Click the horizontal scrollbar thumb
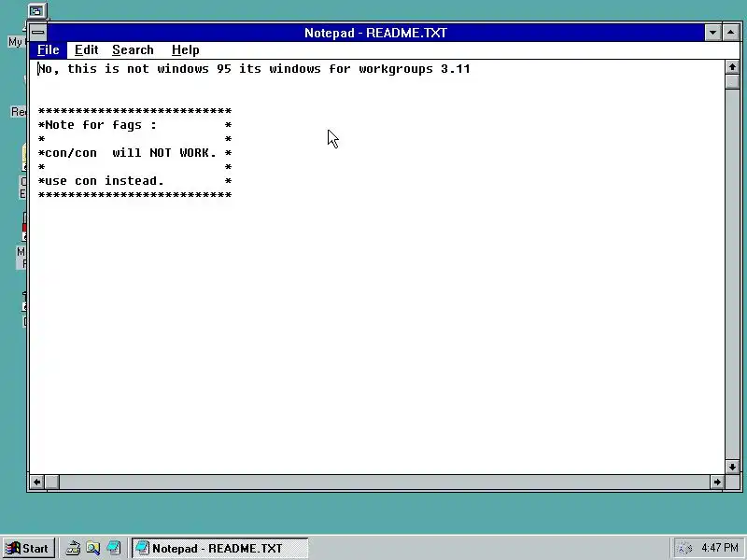 51,482
